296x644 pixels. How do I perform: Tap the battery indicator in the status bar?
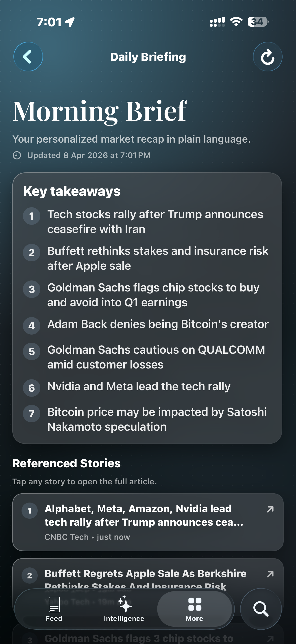click(258, 22)
